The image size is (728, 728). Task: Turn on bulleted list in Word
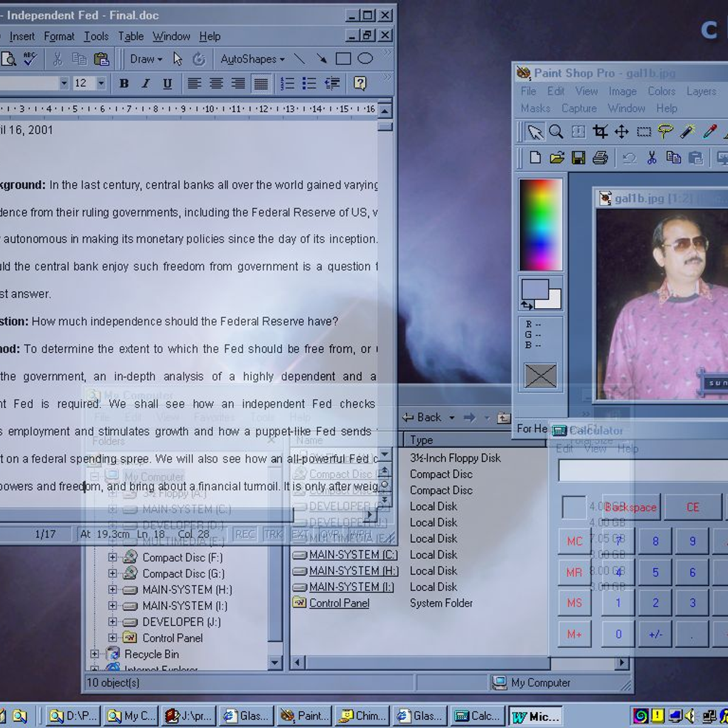[x=309, y=83]
